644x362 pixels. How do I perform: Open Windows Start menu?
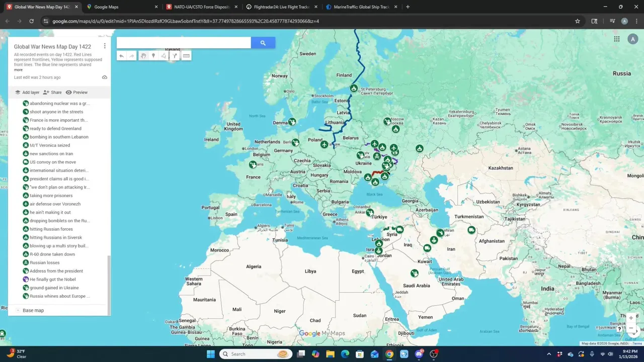pyautogui.click(x=211, y=354)
